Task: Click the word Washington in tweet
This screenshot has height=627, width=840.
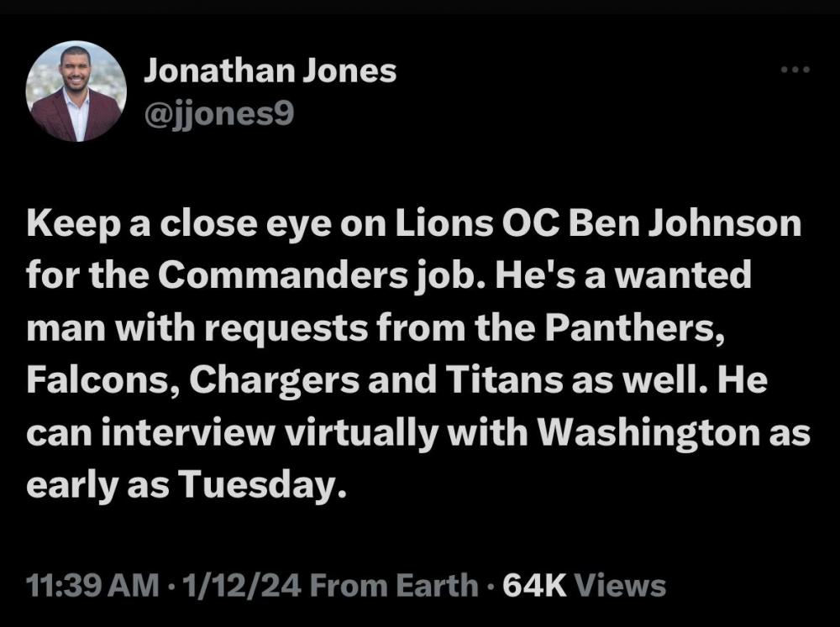Action: tap(649, 433)
